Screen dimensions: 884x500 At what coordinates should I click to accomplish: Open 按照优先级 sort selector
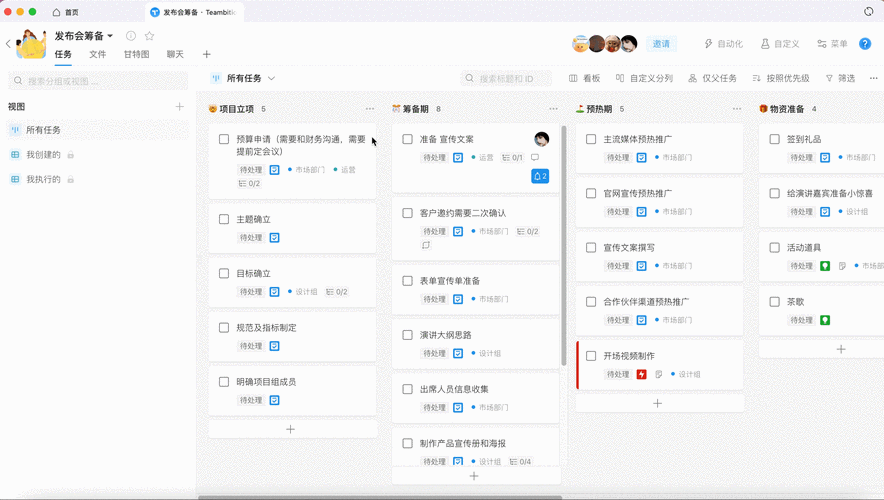781,78
